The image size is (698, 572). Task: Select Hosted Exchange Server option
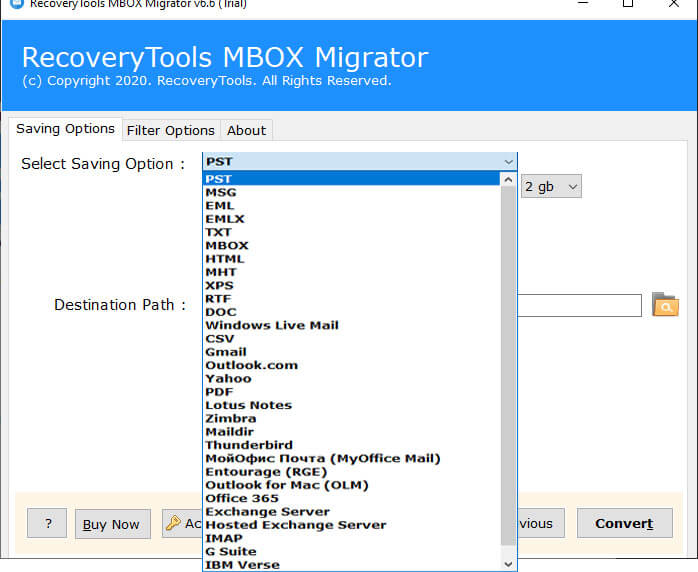point(352,525)
